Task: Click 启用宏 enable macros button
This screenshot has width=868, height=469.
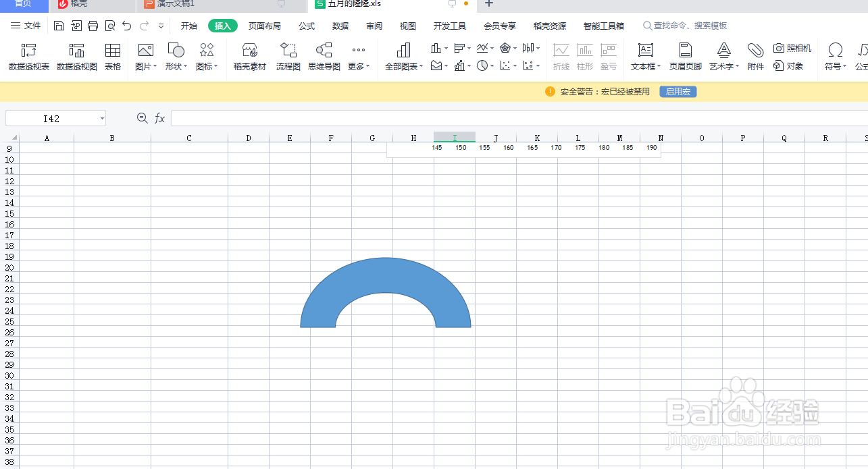Action: coord(678,92)
